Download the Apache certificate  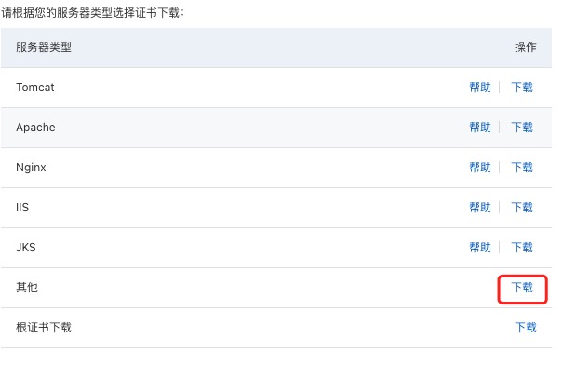tap(522, 128)
